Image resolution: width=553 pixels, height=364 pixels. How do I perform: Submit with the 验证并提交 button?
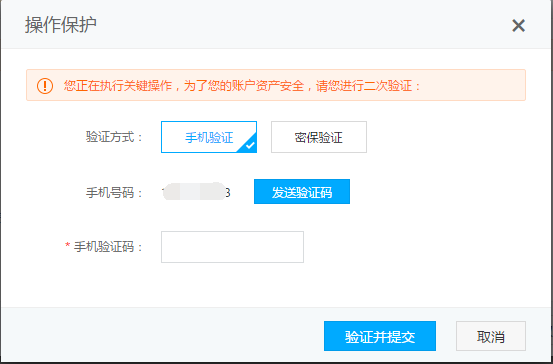tap(380, 336)
